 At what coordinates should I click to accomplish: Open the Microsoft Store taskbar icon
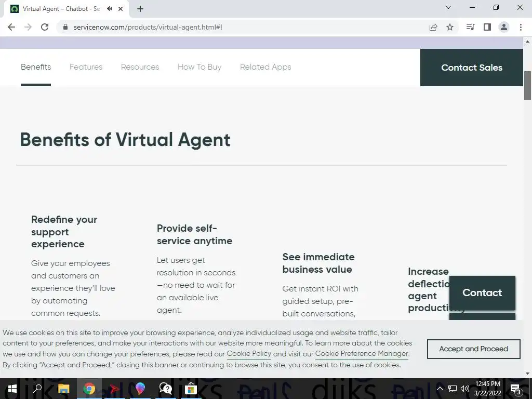(191, 389)
